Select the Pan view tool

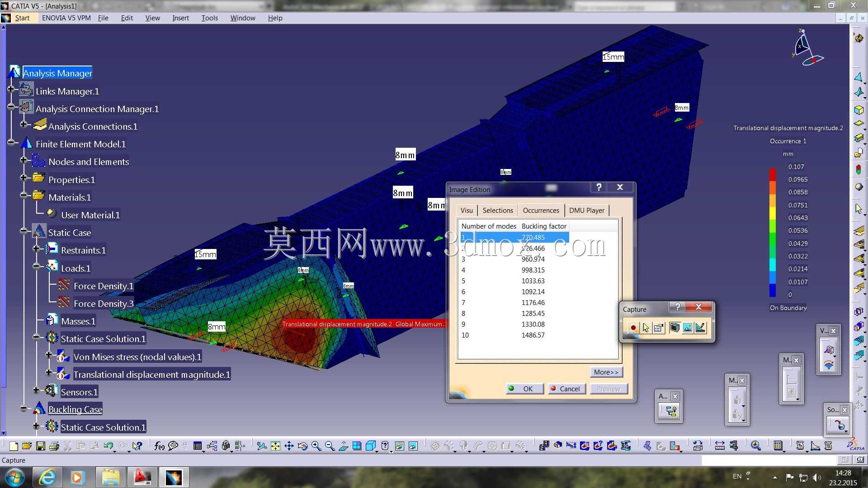click(289, 446)
